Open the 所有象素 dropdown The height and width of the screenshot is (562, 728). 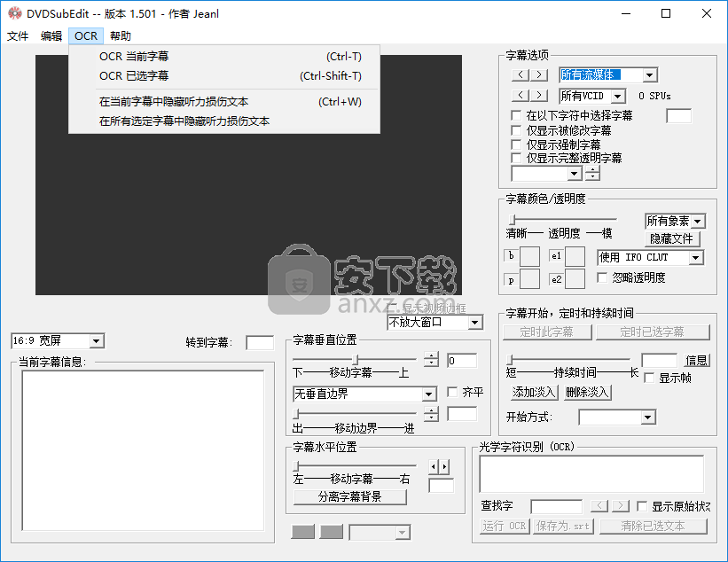pos(697,222)
